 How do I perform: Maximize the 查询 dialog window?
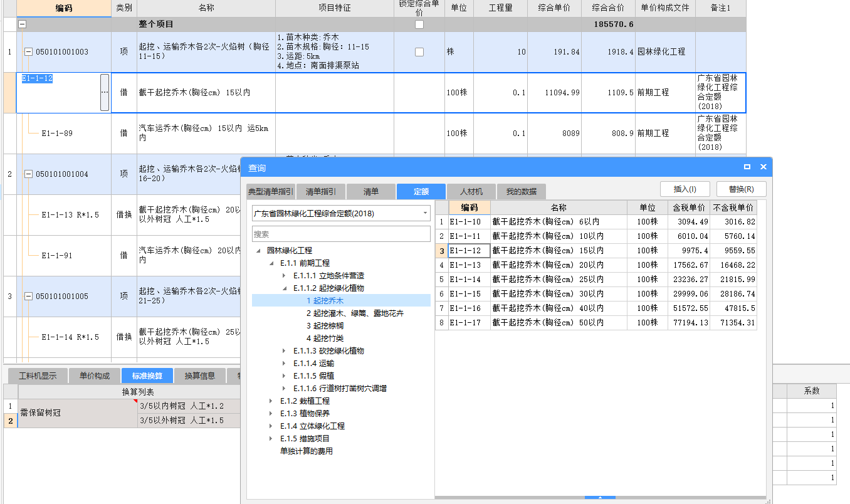tap(747, 167)
